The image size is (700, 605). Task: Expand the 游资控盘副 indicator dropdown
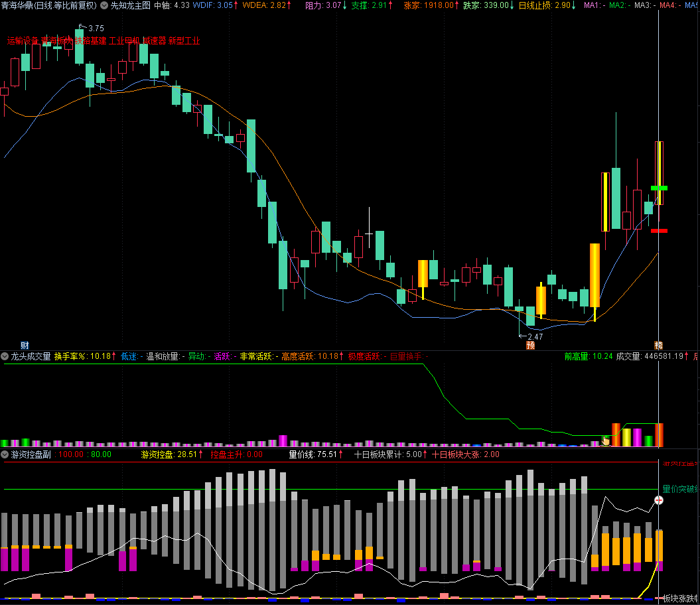5,455
